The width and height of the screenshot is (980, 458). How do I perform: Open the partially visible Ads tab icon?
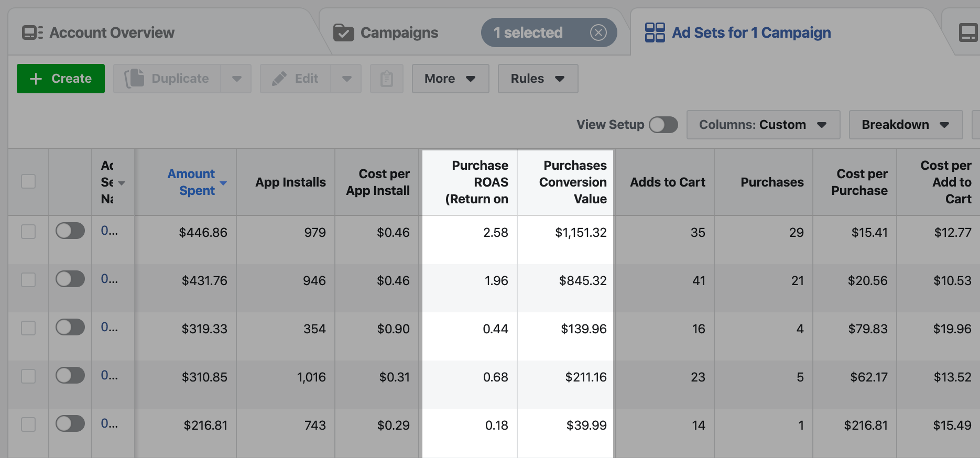[967, 32]
